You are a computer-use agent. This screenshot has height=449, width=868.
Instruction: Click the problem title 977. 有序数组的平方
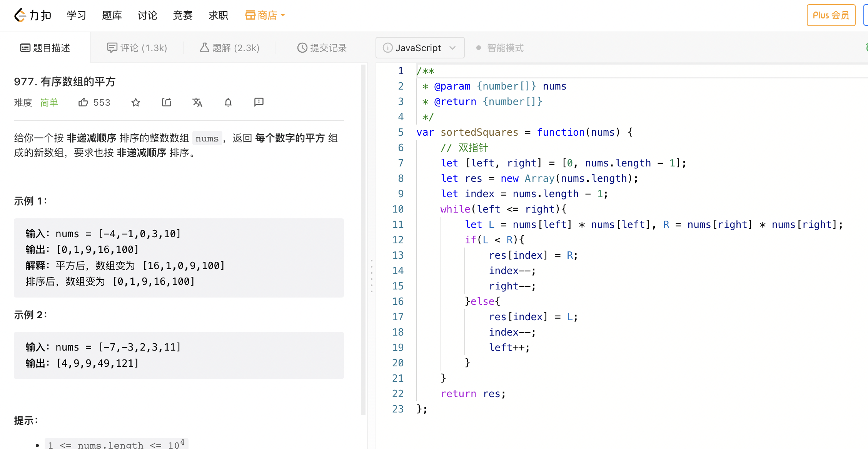pyautogui.click(x=65, y=81)
